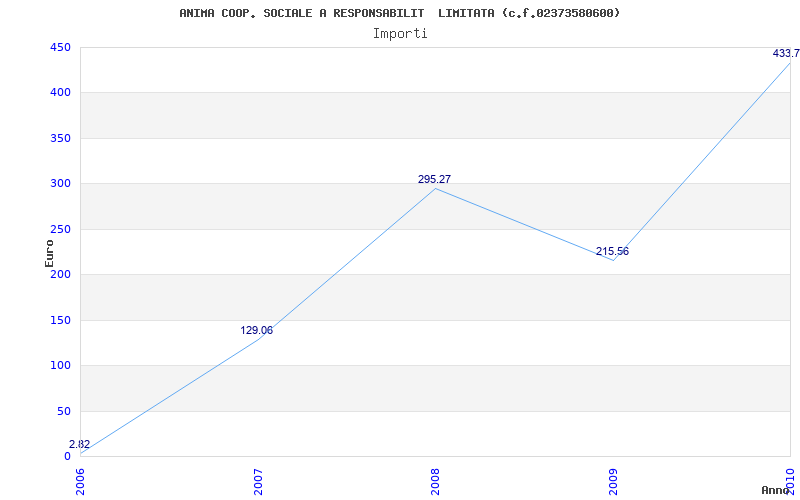Screen dimensions: 800x500
Task: Click the 129.06 data point label
Action: point(257,331)
